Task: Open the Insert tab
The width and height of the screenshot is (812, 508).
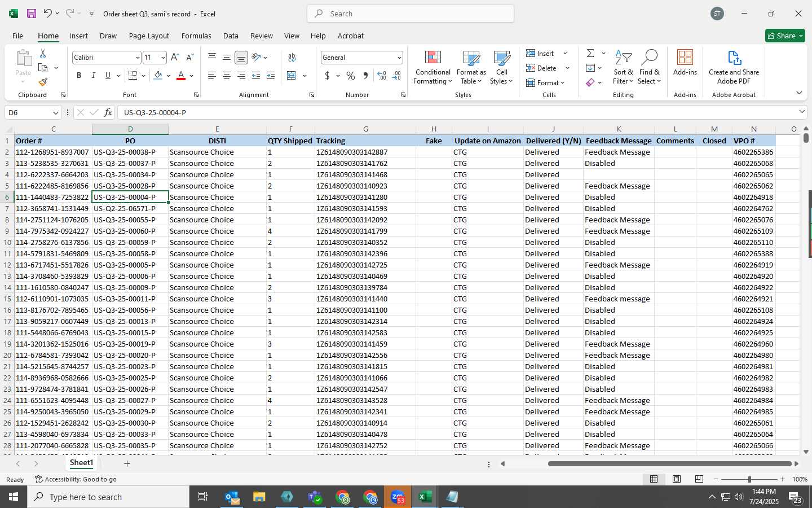Action: pos(79,36)
